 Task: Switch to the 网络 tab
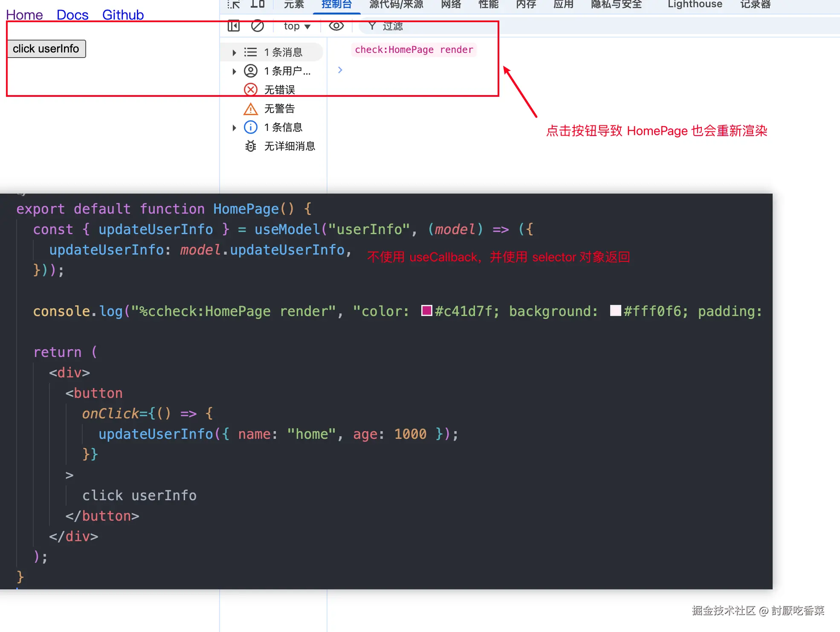click(451, 5)
